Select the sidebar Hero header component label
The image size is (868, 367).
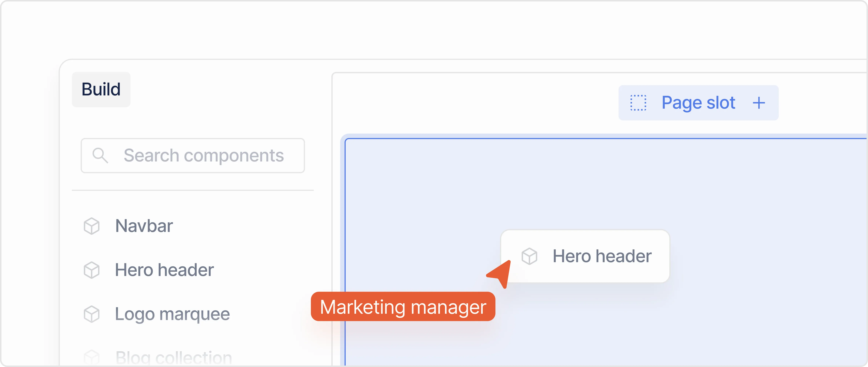[164, 270]
